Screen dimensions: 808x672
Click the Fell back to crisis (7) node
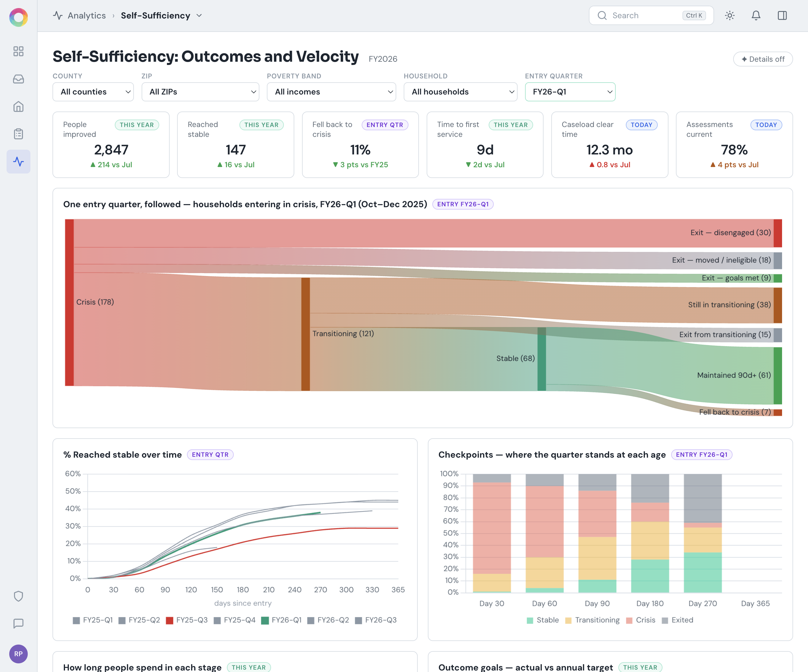778,412
